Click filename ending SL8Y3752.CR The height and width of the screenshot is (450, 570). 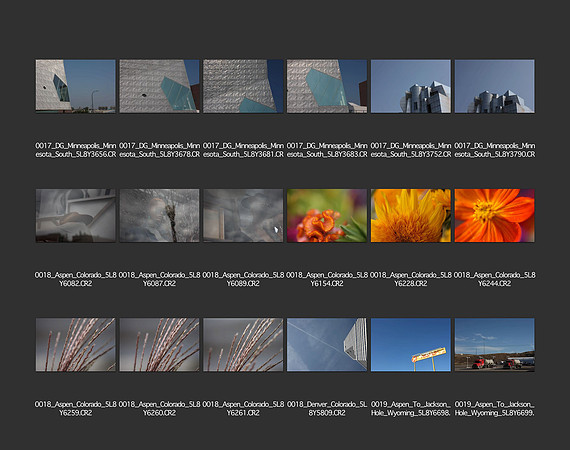click(411, 150)
